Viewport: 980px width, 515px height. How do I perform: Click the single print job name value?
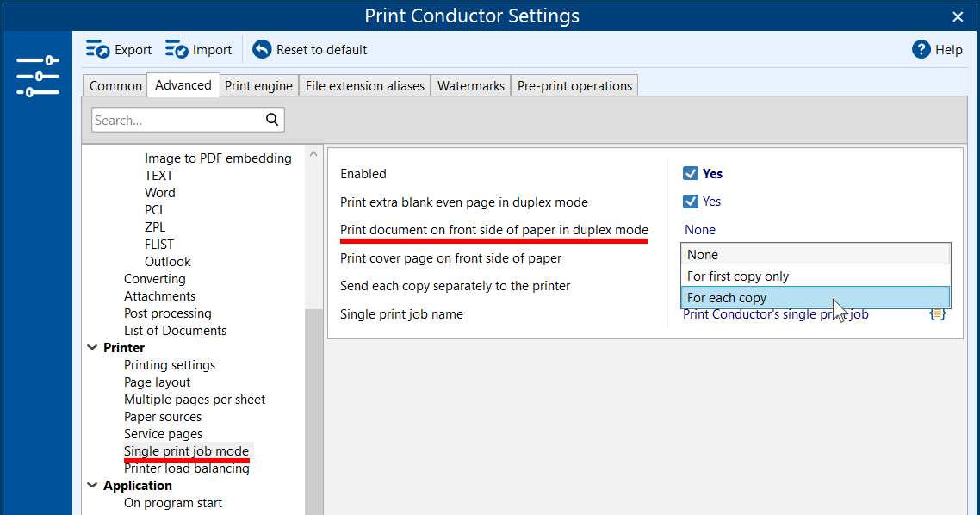click(x=776, y=314)
